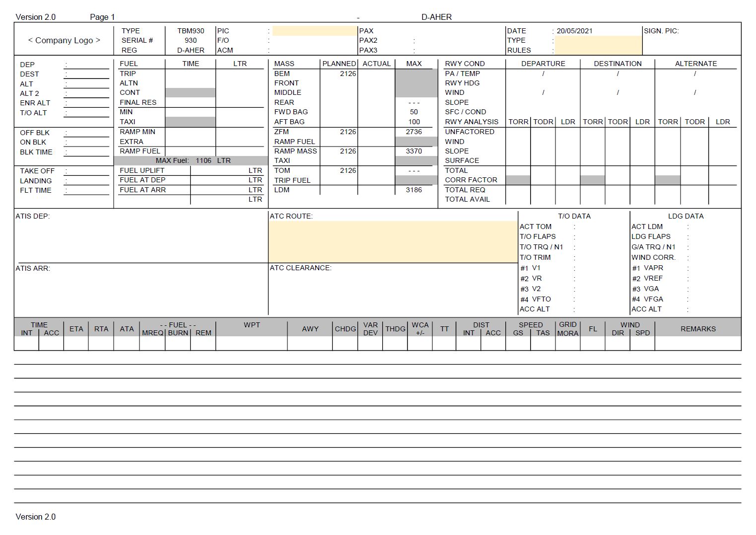Select the yellow ATC ROUTE text area
Image resolution: width=756 pixels, height=535 pixels.
(x=393, y=242)
